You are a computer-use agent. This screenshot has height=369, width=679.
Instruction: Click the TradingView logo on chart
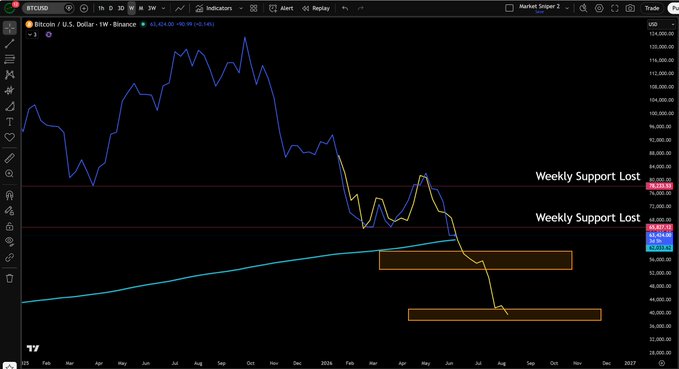[33, 348]
